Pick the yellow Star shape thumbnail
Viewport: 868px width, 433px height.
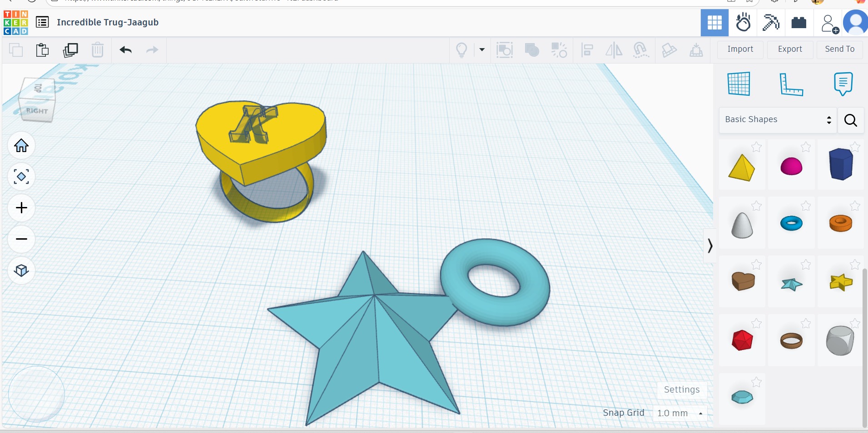pyautogui.click(x=841, y=282)
